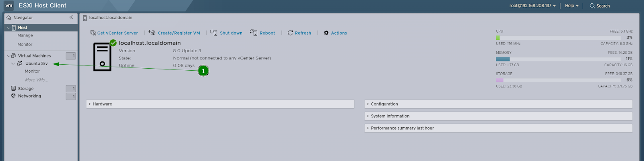This screenshot has width=644, height=161.
Task: Click the Storage count badge
Action: [x=71, y=88]
